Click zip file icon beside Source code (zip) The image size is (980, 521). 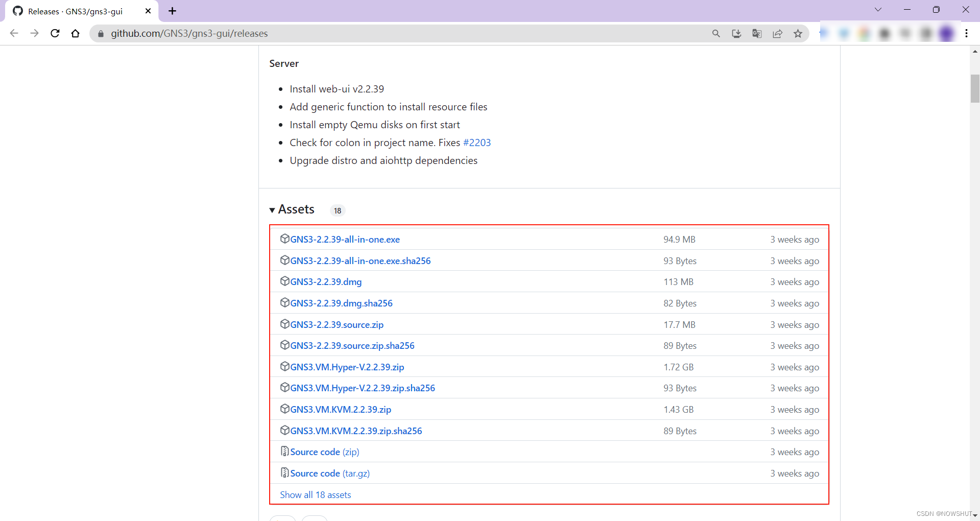click(285, 451)
